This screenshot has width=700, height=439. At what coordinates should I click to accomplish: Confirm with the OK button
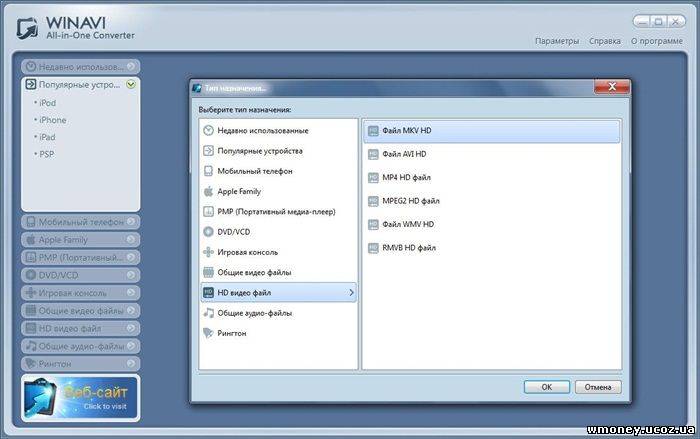click(546, 387)
